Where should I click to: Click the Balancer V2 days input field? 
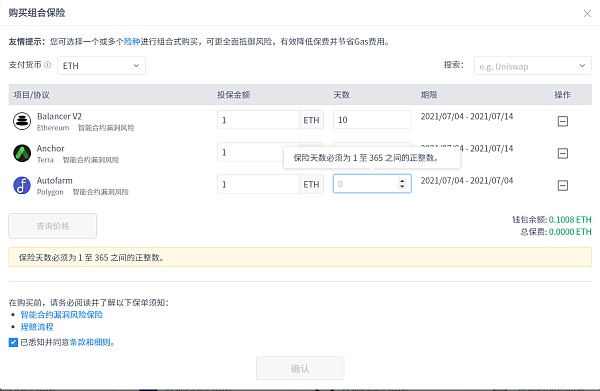coord(372,120)
